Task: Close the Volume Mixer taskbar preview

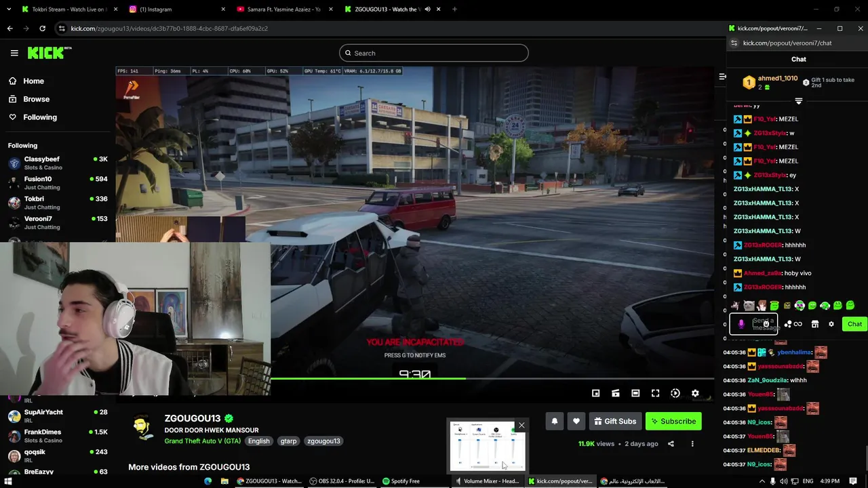Action: coord(521,426)
